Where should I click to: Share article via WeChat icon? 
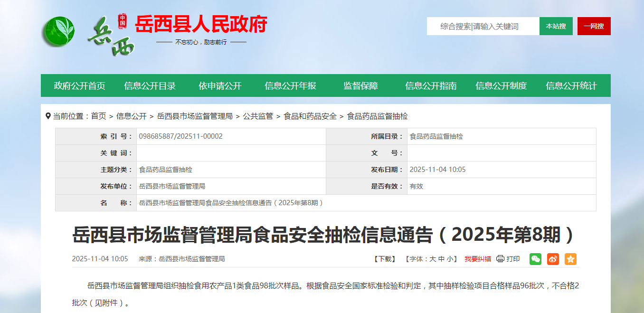(535, 259)
